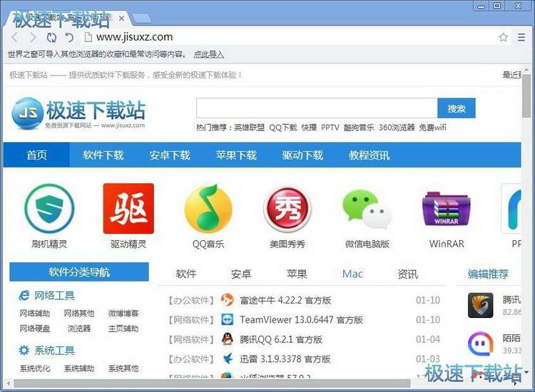
Task: Focus the site search box
Action: coord(317,108)
